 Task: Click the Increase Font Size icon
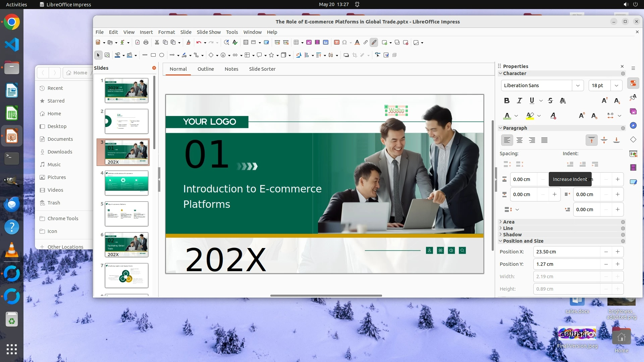coord(604,101)
